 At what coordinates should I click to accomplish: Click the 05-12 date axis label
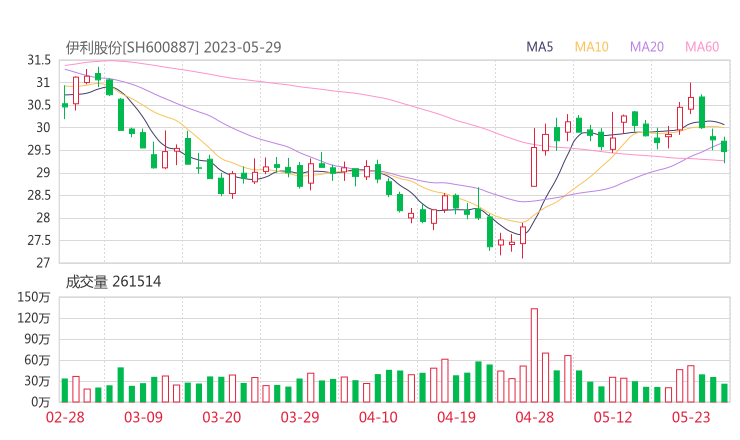coord(613,417)
